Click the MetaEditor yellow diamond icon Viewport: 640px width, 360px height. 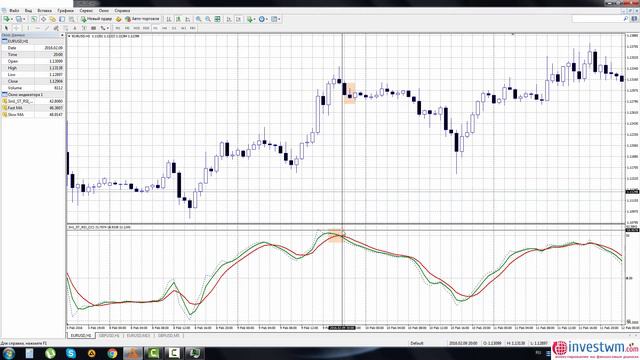(x=118, y=19)
